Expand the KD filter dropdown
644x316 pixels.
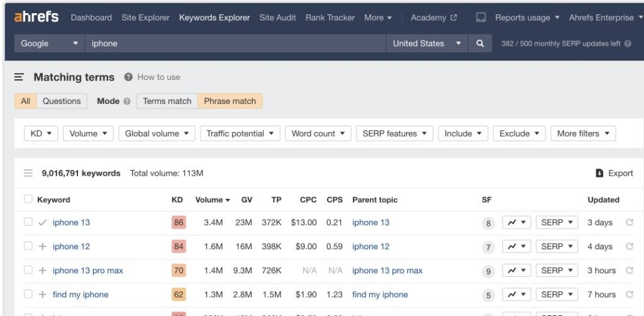(x=41, y=133)
